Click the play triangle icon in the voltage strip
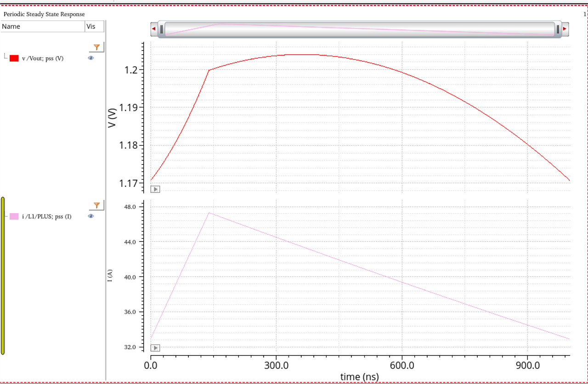Viewport: 588px width, 384px height. (x=155, y=189)
